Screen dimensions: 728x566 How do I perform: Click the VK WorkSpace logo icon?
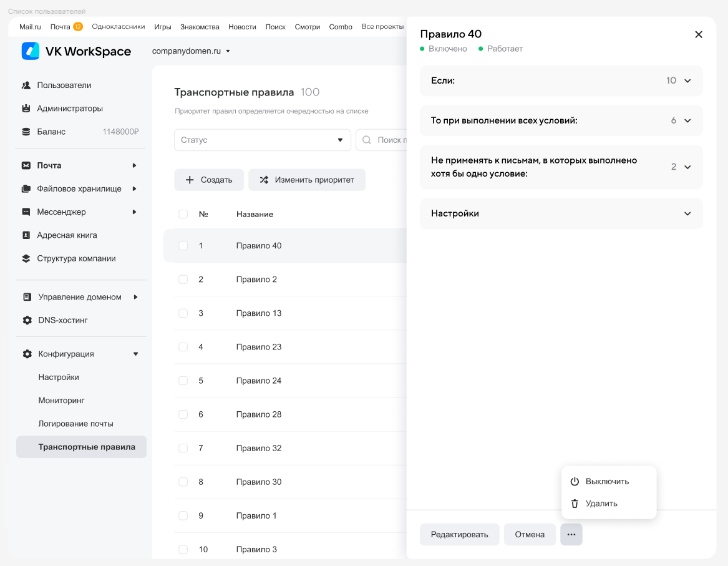pos(31,51)
